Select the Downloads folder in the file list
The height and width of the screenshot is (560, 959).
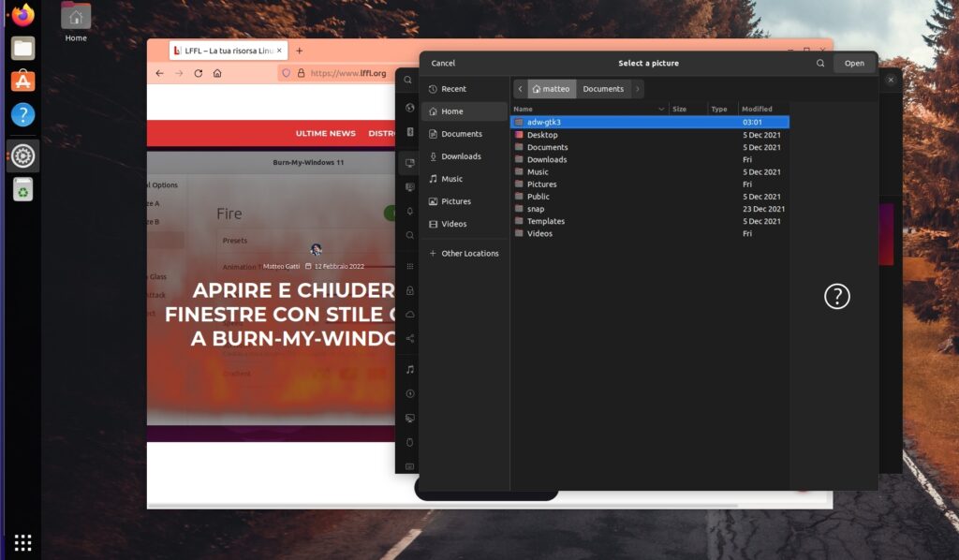650,159
